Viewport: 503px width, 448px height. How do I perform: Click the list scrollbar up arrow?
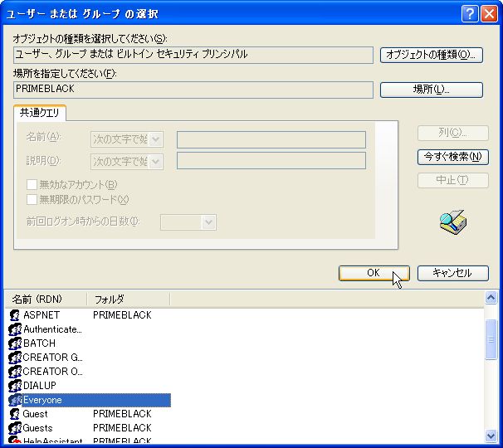pyautogui.click(x=491, y=298)
